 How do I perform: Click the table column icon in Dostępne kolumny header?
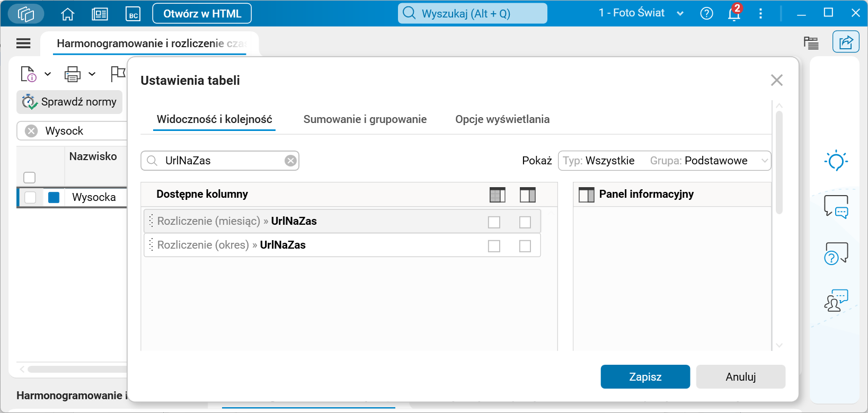pos(497,195)
